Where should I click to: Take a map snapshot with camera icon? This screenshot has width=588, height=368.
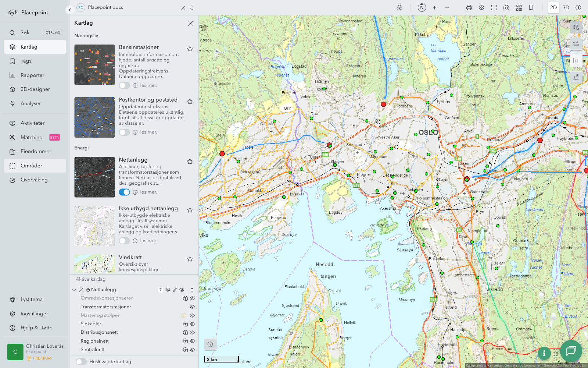tap(506, 8)
